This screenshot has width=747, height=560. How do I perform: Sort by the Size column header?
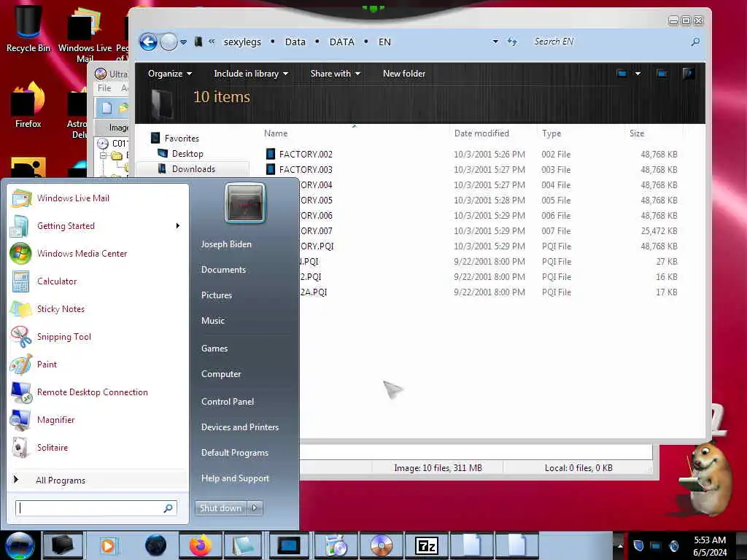636,133
